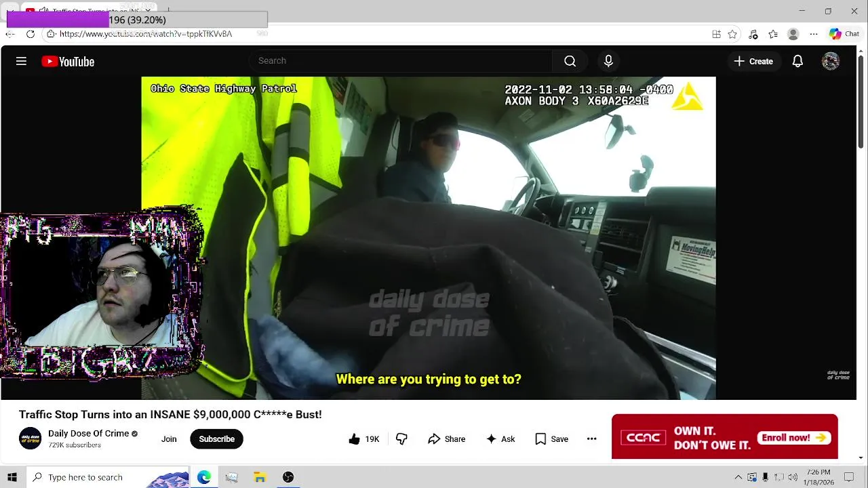Open the YouTube account avatar menu
The width and height of the screenshot is (868, 488).
point(830,61)
